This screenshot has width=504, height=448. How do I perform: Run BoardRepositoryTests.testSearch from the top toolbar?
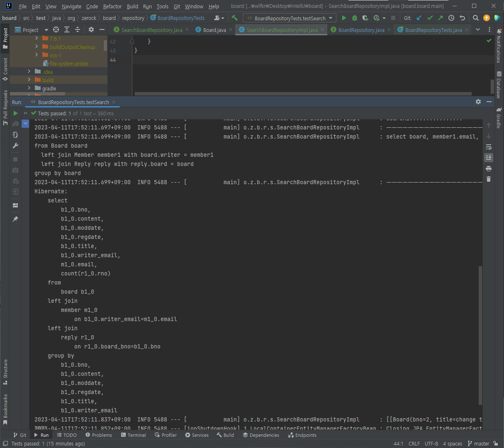(344, 18)
